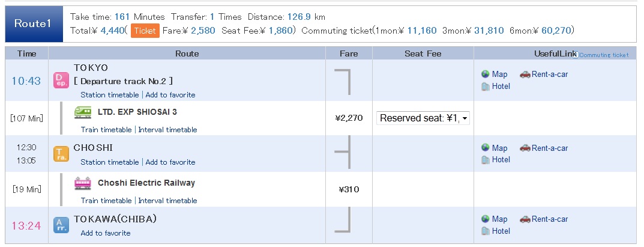
Task: Open Train timetable for Shiosai 3
Action: click(x=106, y=130)
